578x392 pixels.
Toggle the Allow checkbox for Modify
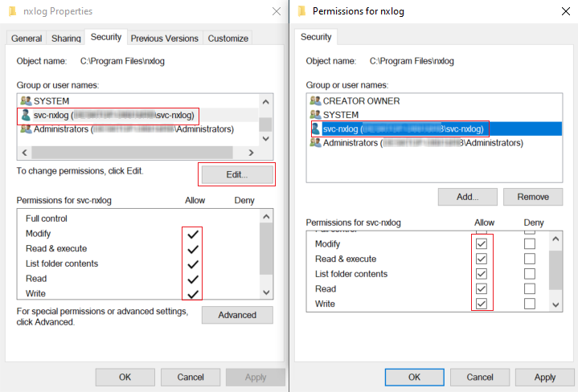[x=482, y=243]
